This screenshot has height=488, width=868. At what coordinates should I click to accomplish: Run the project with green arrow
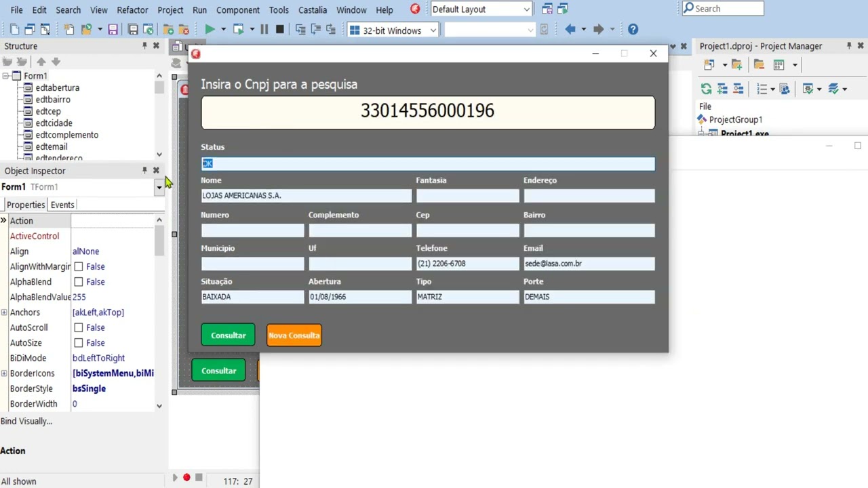(210, 30)
